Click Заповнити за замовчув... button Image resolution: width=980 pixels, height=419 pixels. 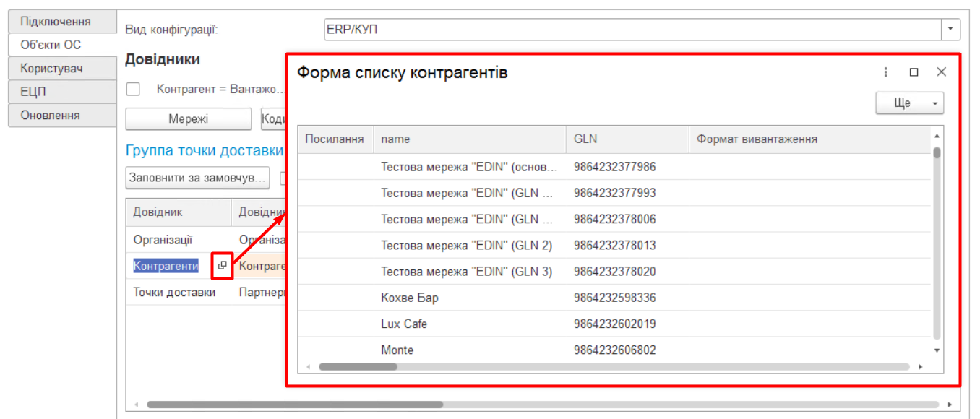click(197, 177)
